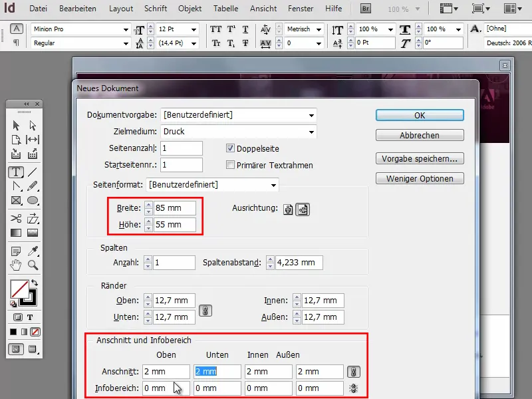Select the Rectangle Frame tool
The image size is (532, 399).
tap(16, 201)
